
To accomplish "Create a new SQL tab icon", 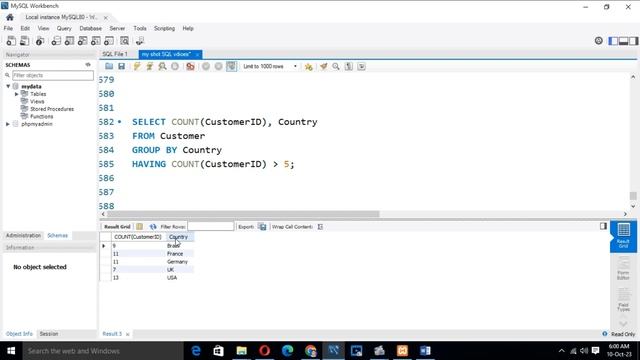I will tap(11, 41).
